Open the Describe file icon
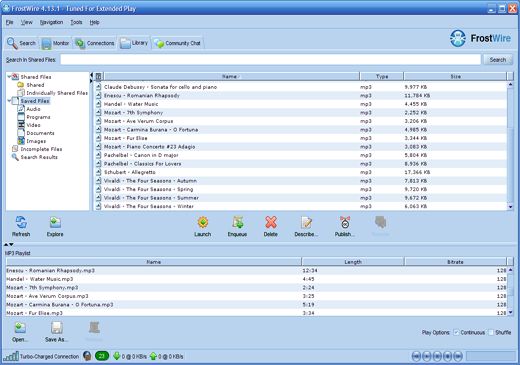Viewport: 520px width, 365px height. click(x=306, y=223)
